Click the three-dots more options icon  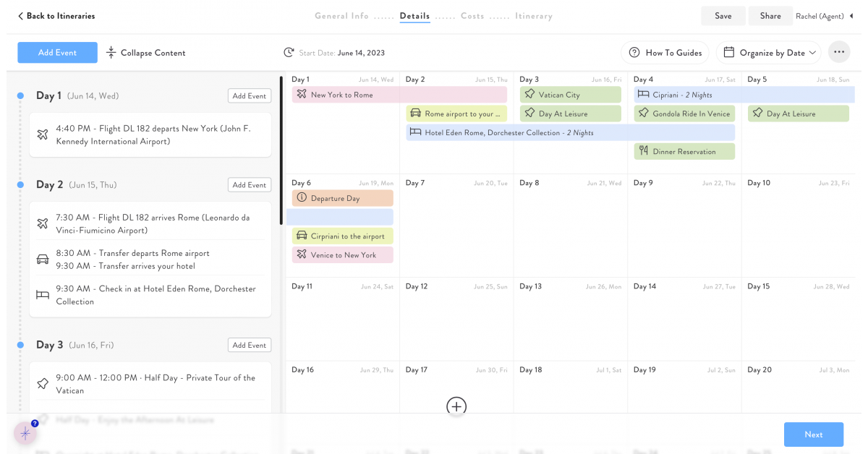[x=838, y=53]
